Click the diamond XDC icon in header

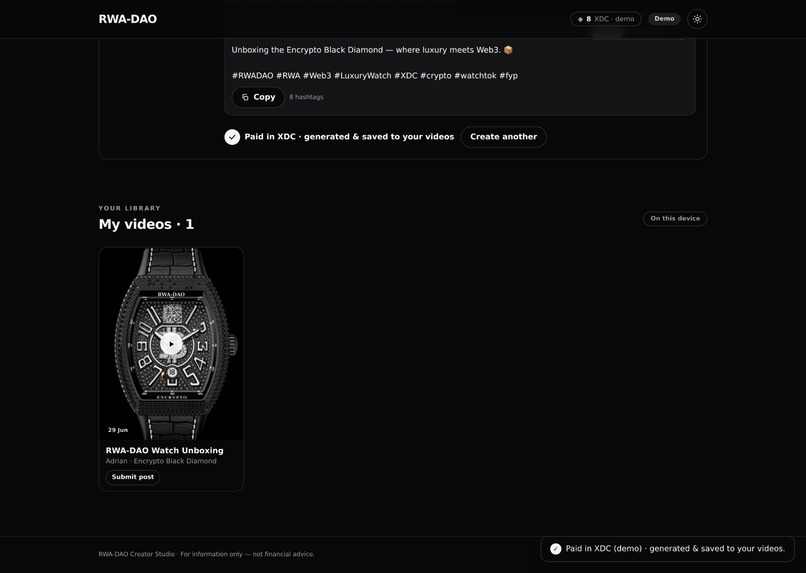(580, 19)
